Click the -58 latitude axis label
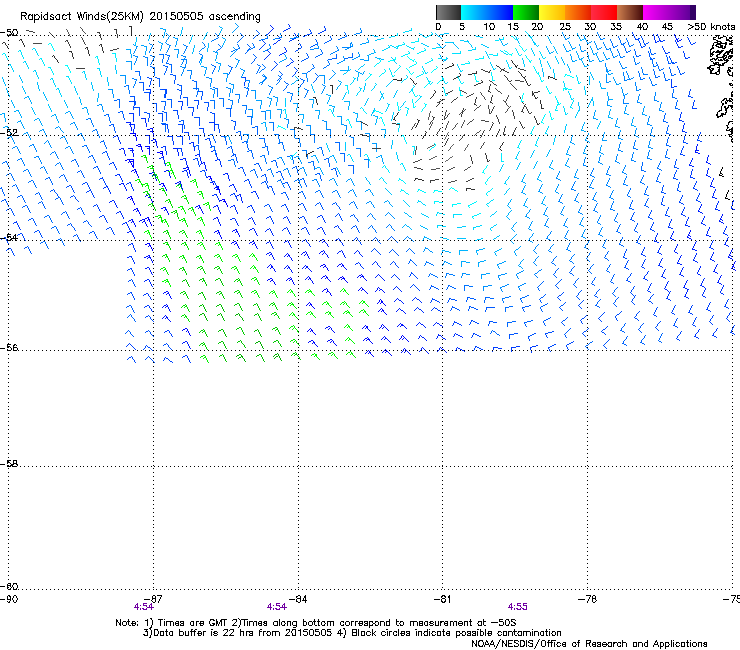 click(x=9, y=464)
